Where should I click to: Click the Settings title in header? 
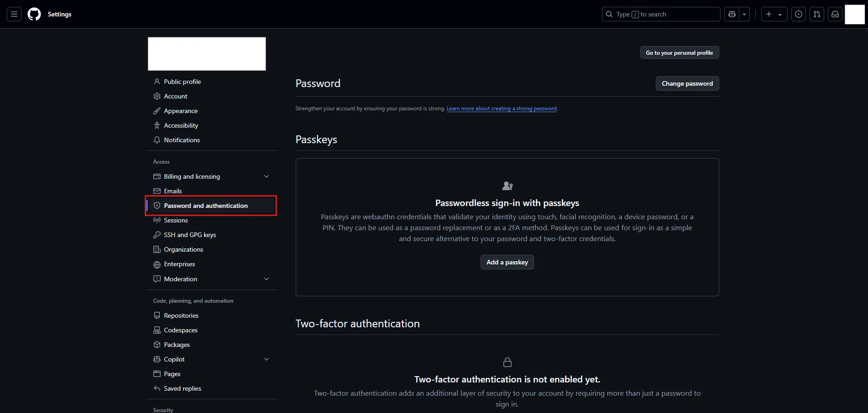point(60,14)
